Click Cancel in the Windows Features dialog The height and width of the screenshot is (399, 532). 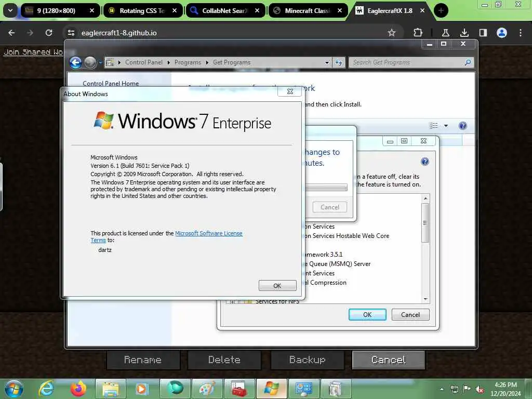[410, 314]
